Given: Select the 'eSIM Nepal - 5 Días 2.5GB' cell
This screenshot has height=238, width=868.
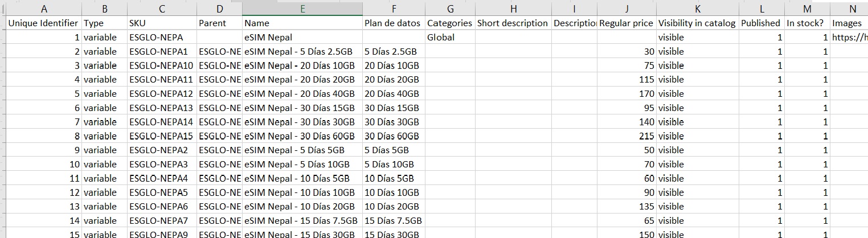Looking at the screenshot, I should coord(302,51).
